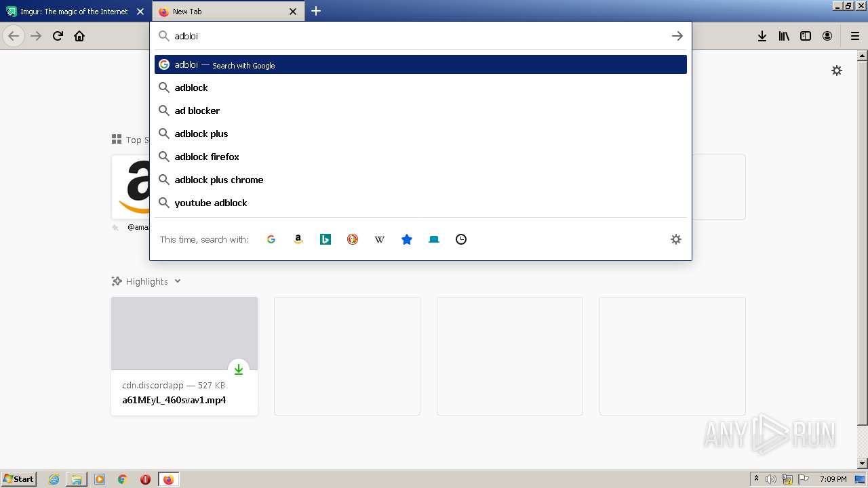Screen dimensions: 868x488
Task: Select the 'ad blocker' suggestion
Action: click(x=420, y=110)
